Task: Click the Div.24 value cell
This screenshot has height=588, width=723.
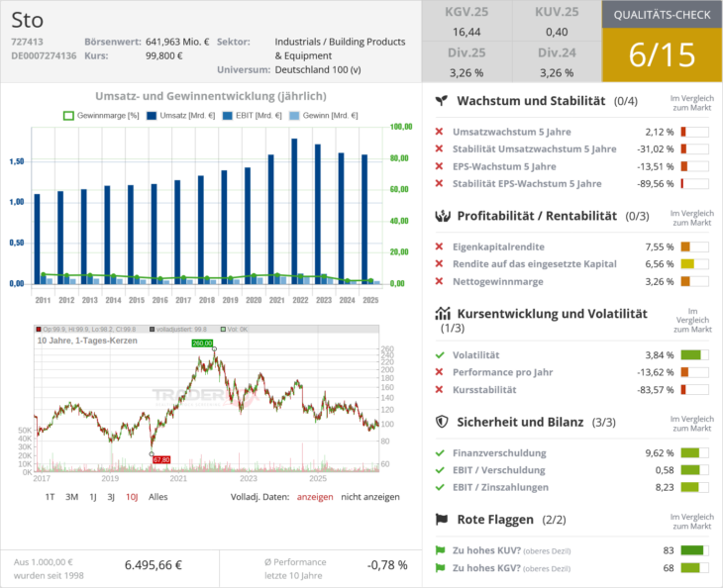Action: [x=557, y=73]
